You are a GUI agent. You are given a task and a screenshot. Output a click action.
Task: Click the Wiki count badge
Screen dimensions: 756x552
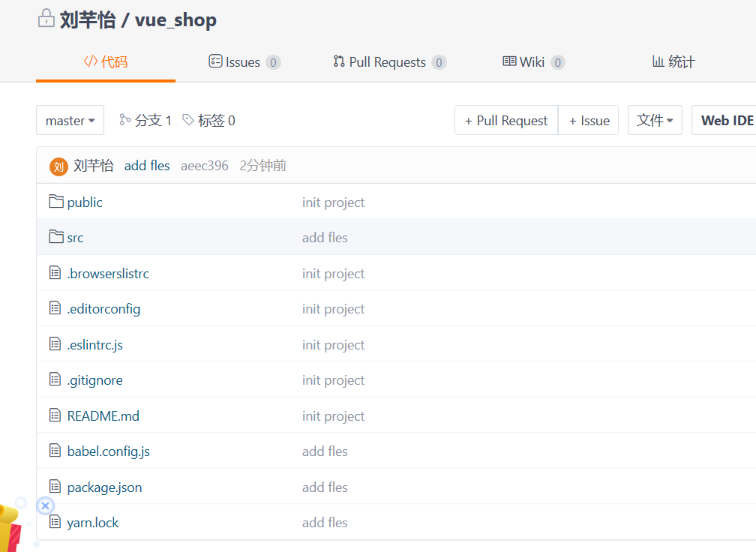pos(558,63)
